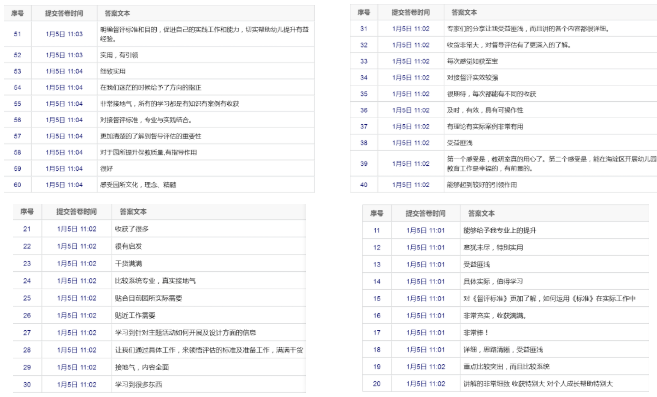Select the '1月5日 11:01' time in row 14
The image size is (657, 397).
coord(425,282)
